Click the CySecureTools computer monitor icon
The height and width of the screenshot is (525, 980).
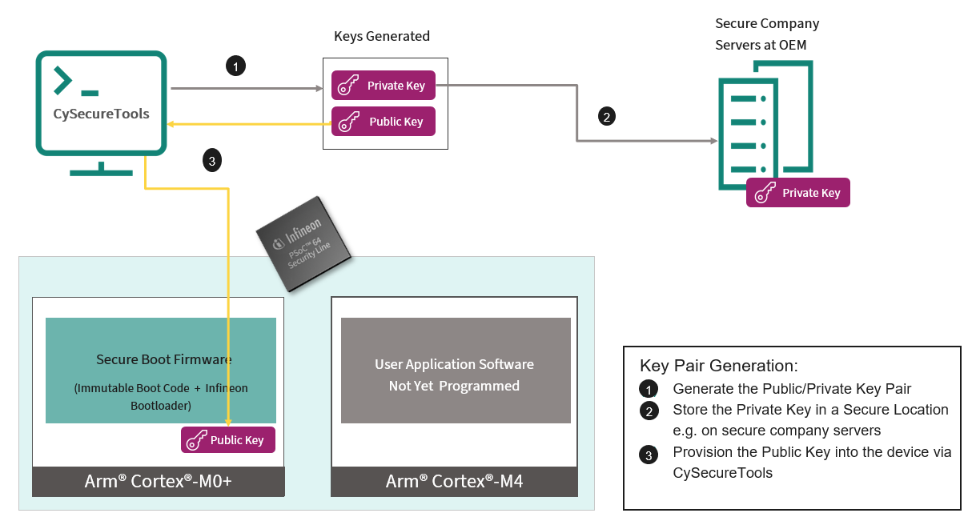[x=102, y=114]
